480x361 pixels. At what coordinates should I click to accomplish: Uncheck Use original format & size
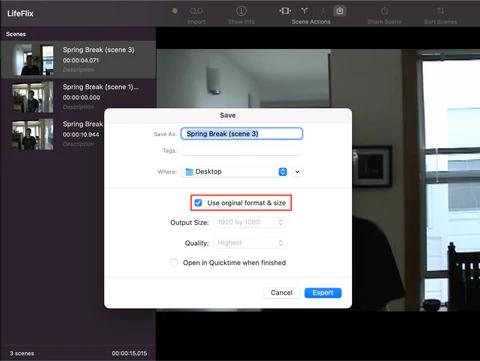[x=198, y=203]
